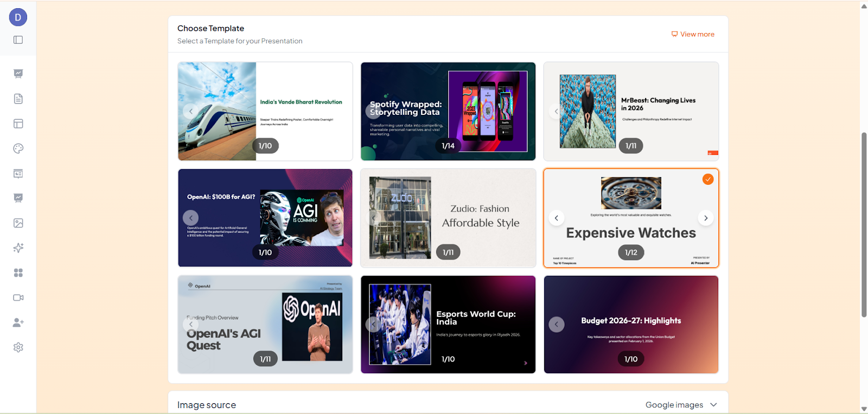Go to previous slide on Spotify Wrapped template
The width and height of the screenshot is (868, 414).
coord(373,111)
